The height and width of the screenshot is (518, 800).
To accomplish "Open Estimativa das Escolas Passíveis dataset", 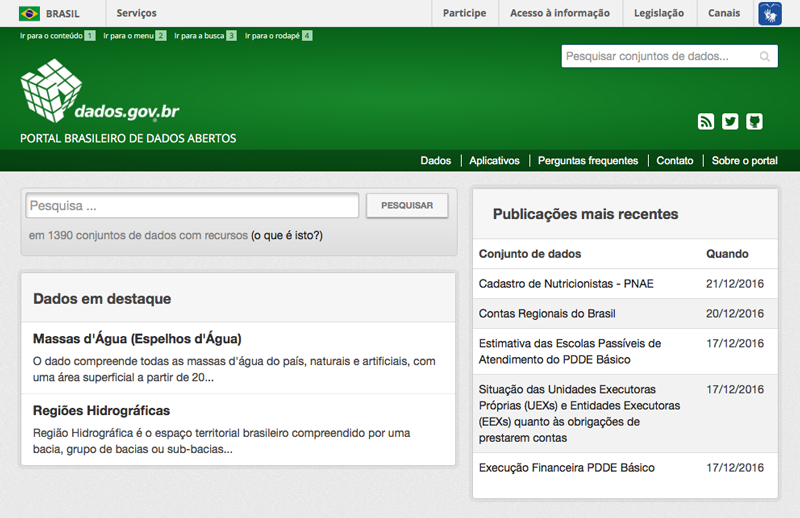I will [570, 352].
